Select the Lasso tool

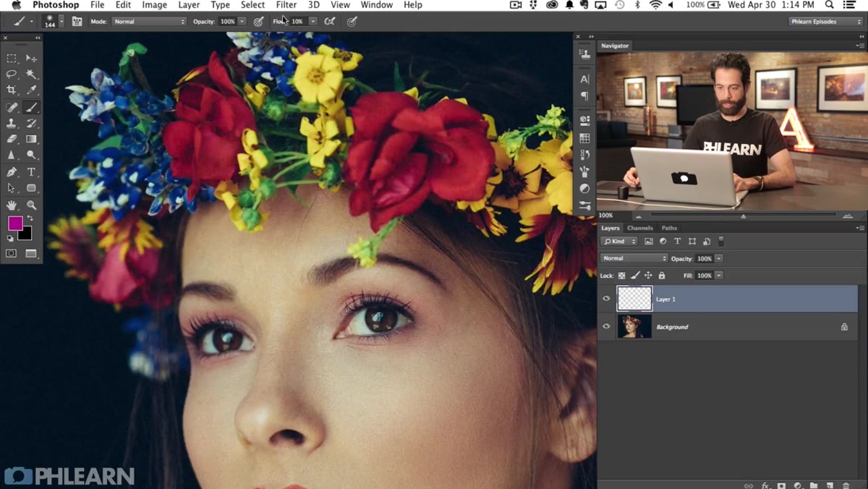pyautogui.click(x=12, y=75)
